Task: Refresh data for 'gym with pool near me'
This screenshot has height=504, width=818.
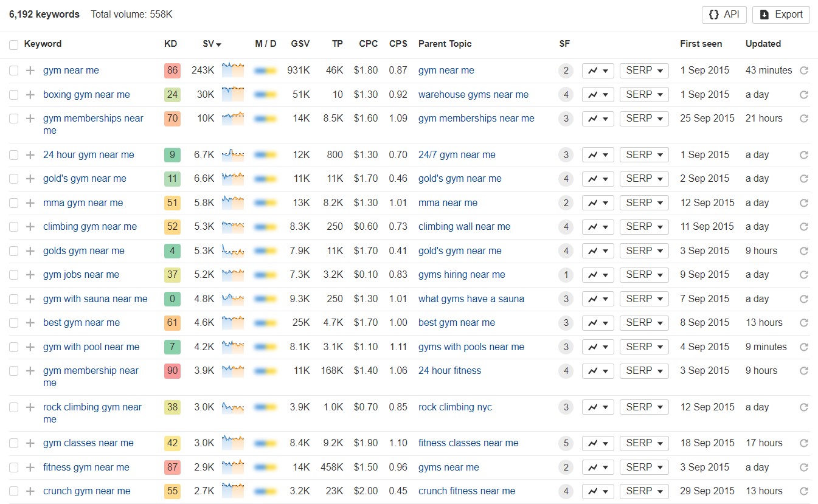Action: pos(803,347)
